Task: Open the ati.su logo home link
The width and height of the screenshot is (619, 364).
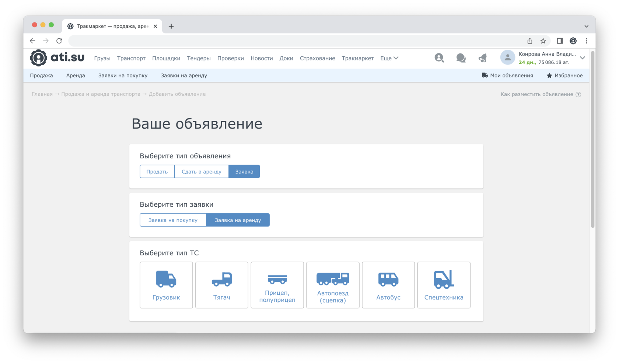Action: click(57, 58)
